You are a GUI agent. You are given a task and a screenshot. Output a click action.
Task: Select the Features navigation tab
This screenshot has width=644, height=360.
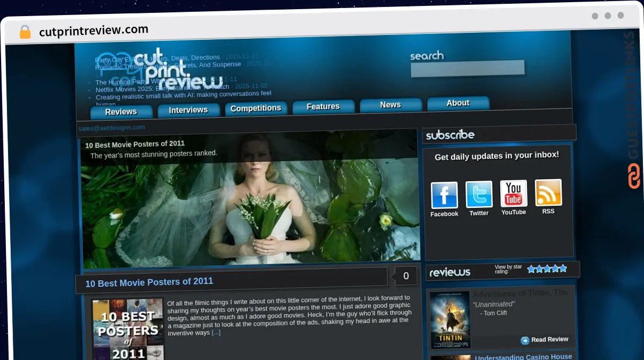tap(323, 106)
